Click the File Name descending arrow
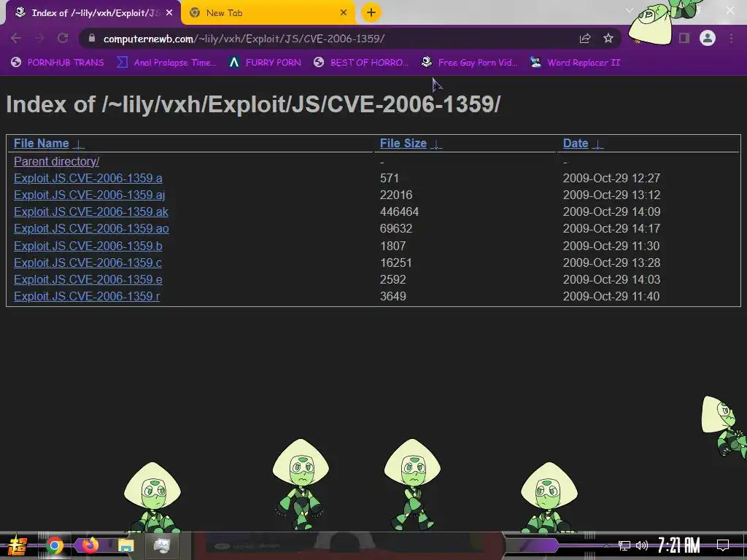 point(79,144)
